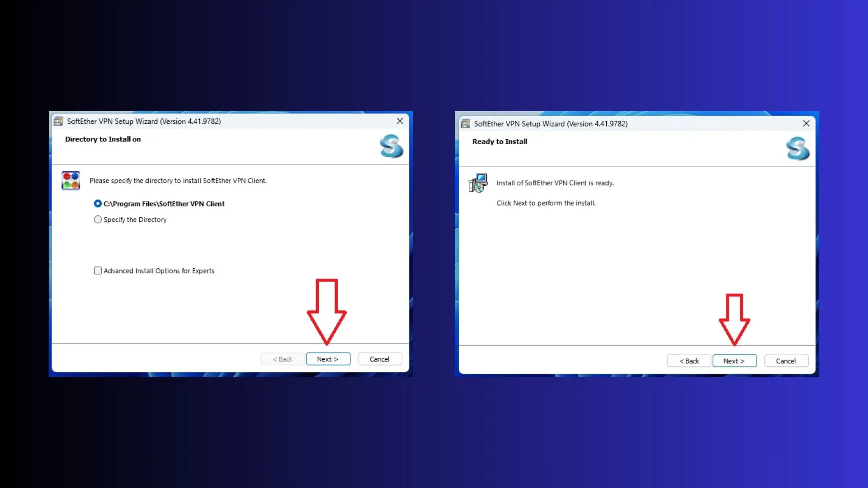Click the SoftEther S logo in the Ready to Install window

pyautogui.click(x=798, y=149)
